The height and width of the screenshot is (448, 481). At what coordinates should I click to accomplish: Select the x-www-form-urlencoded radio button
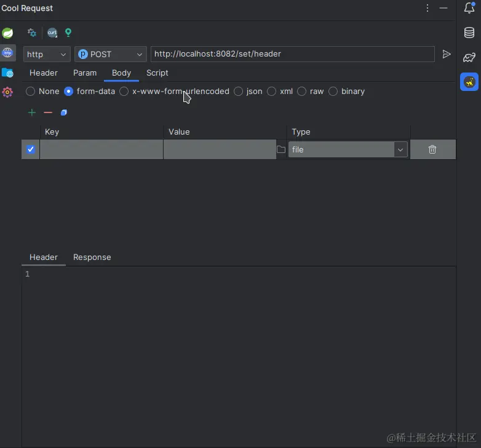click(x=124, y=92)
